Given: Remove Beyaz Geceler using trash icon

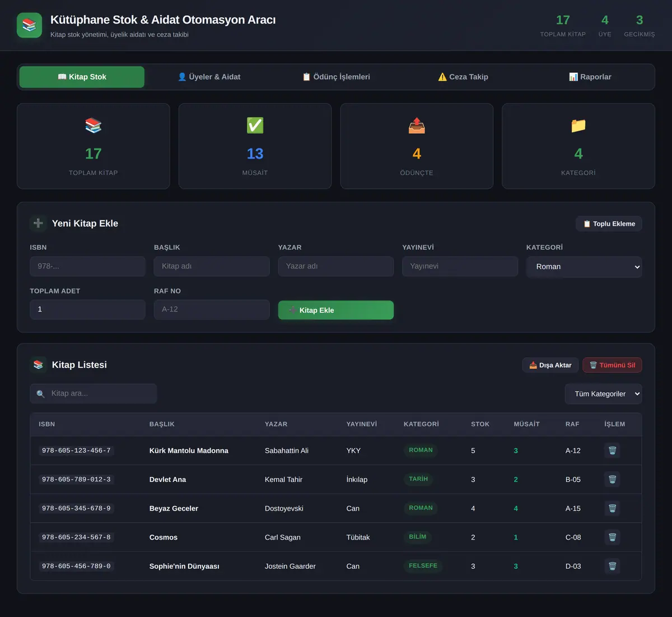Looking at the screenshot, I should pos(612,508).
